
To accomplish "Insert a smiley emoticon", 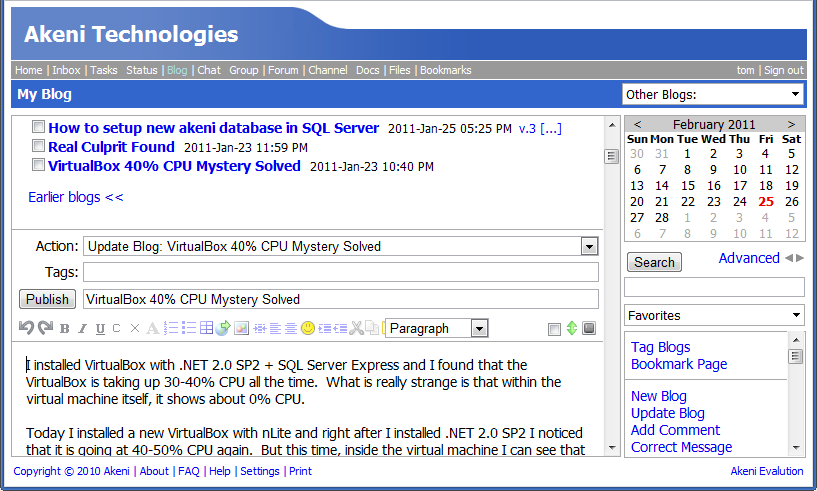I will click(308, 328).
